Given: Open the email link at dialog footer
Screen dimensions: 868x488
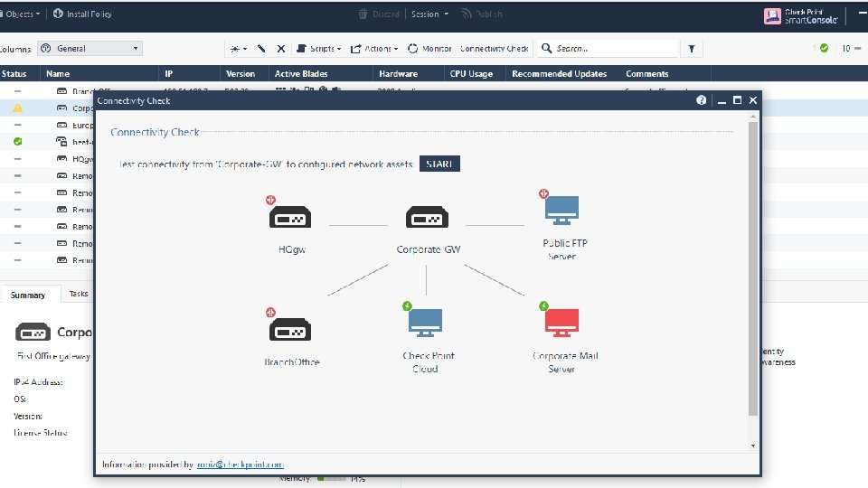Looking at the screenshot, I should pos(241,465).
